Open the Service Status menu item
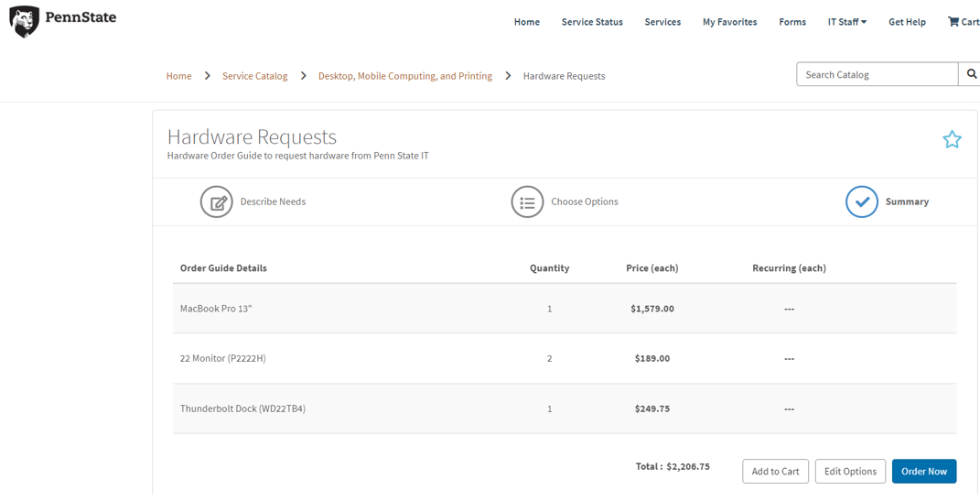 (592, 22)
